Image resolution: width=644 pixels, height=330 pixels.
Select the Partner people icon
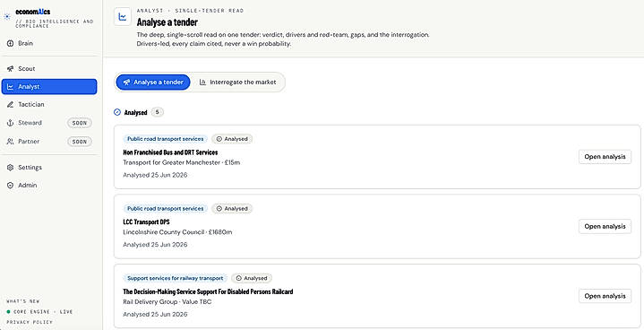pyautogui.click(x=10, y=142)
